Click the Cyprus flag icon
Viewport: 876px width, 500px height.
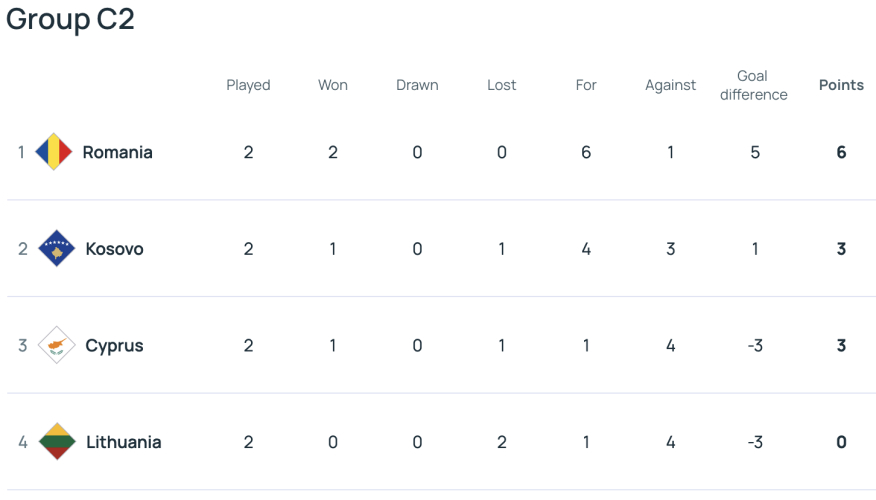[x=56, y=346]
